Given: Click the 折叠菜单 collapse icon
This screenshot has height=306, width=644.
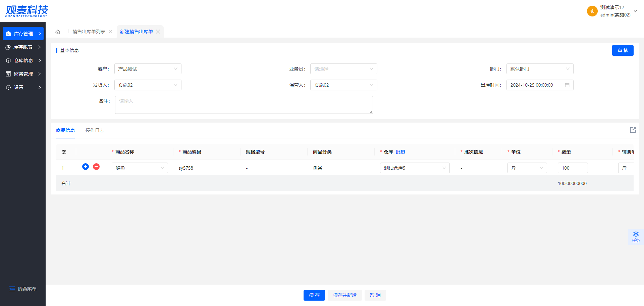Looking at the screenshot, I should point(12,289).
